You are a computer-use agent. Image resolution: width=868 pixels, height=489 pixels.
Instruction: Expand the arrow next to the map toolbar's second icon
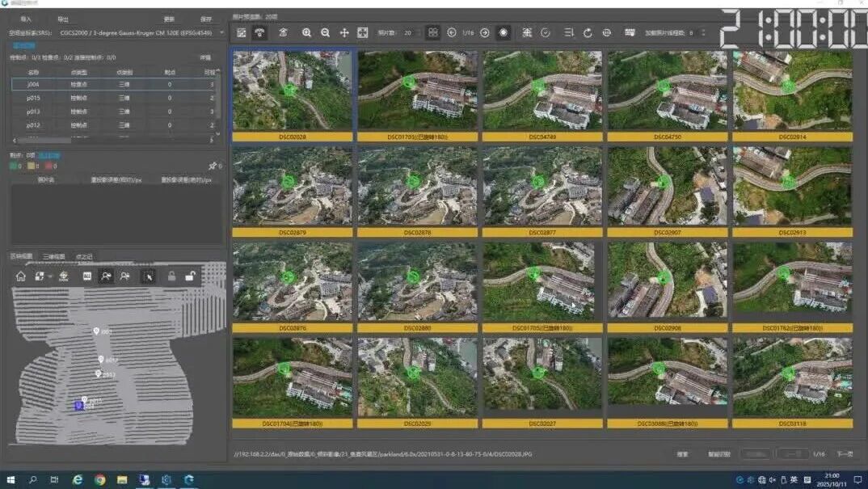tap(50, 276)
